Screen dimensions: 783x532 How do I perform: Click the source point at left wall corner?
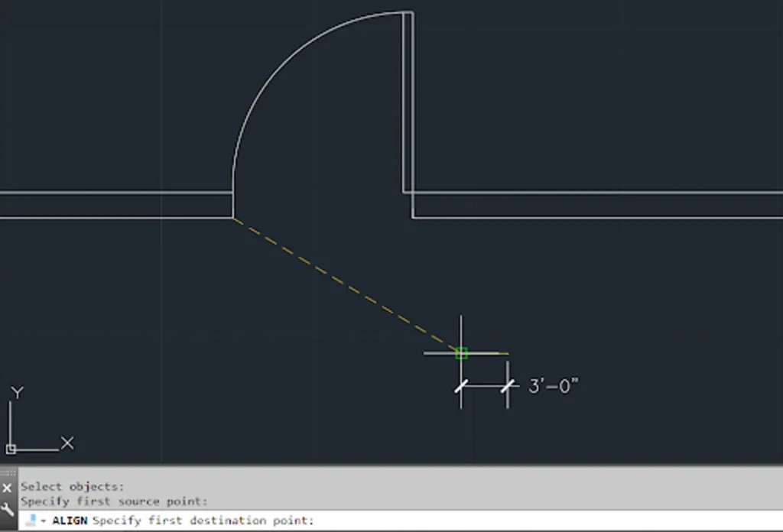click(233, 218)
